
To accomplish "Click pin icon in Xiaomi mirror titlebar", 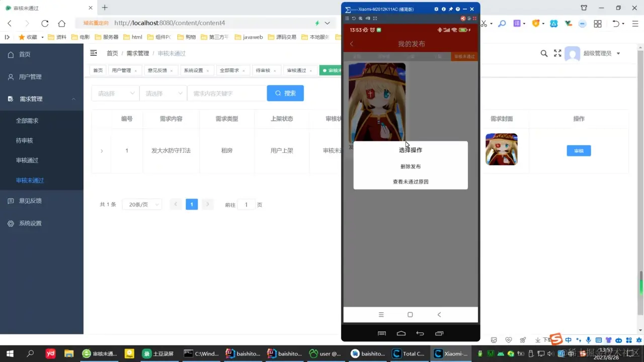I will coord(451,9).
